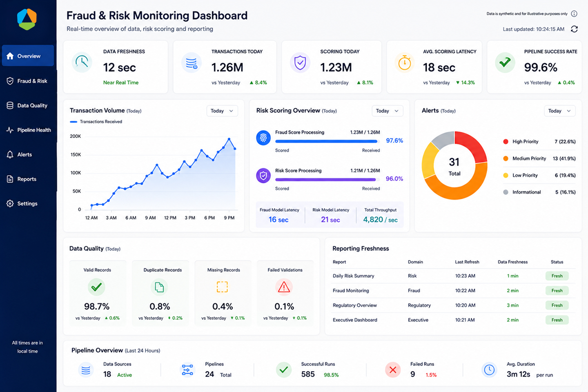Click the home icon beside Overview

coord(10,56)
